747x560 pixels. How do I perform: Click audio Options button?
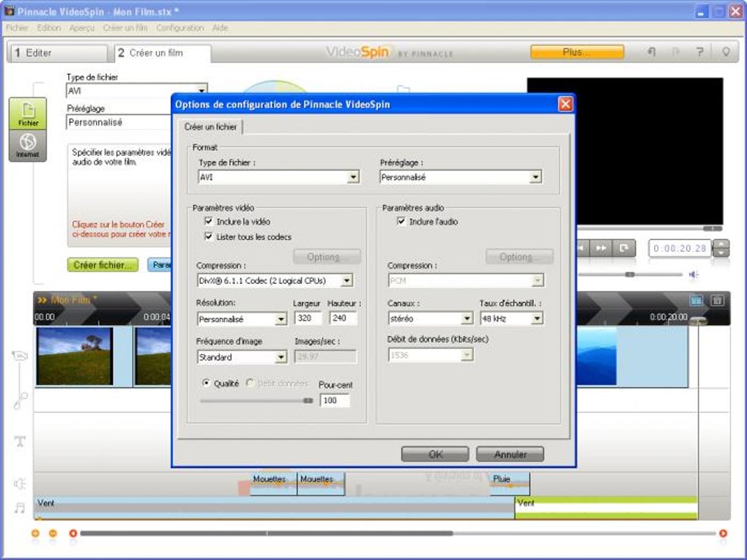[x=519, y=257]
